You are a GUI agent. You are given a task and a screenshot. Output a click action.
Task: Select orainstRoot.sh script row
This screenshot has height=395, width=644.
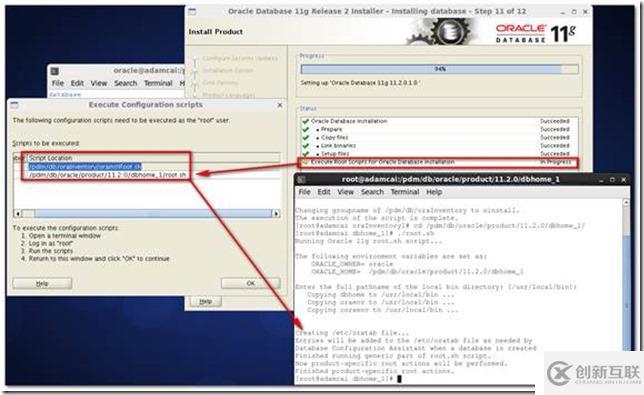pyautogui.click(x=85, y=166)
